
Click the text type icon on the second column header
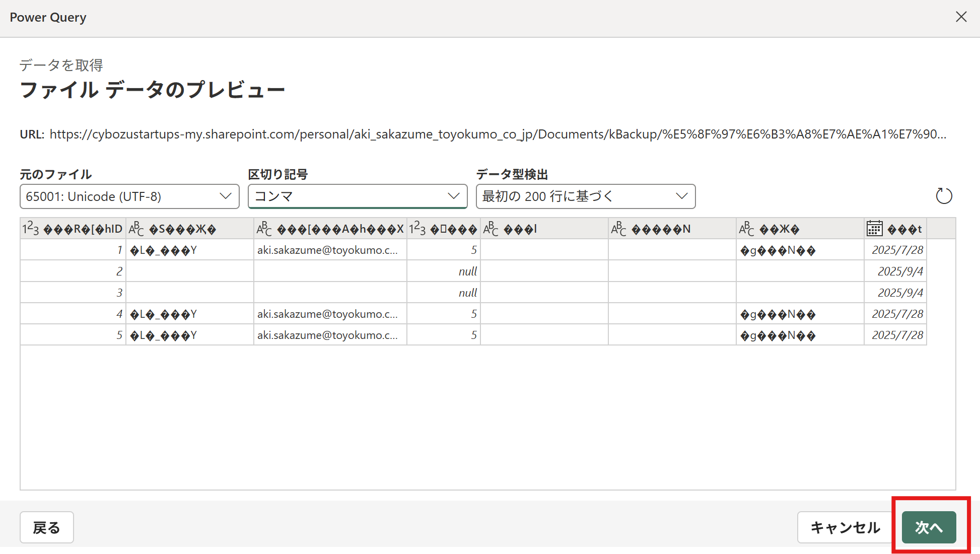[x=136, y=229]
